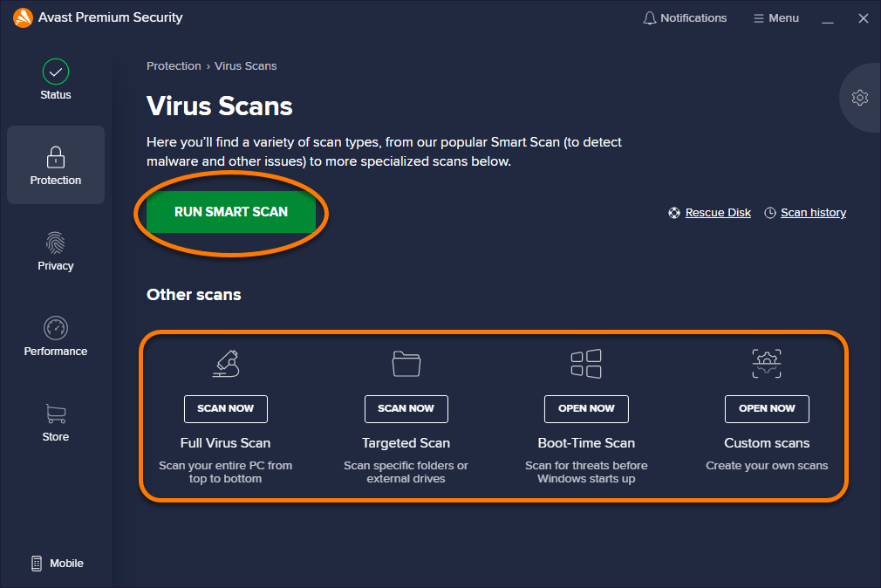Click the Targeted Scan folder icon
The height and width of the screenshot is (588, 881).
coord(406,364)
